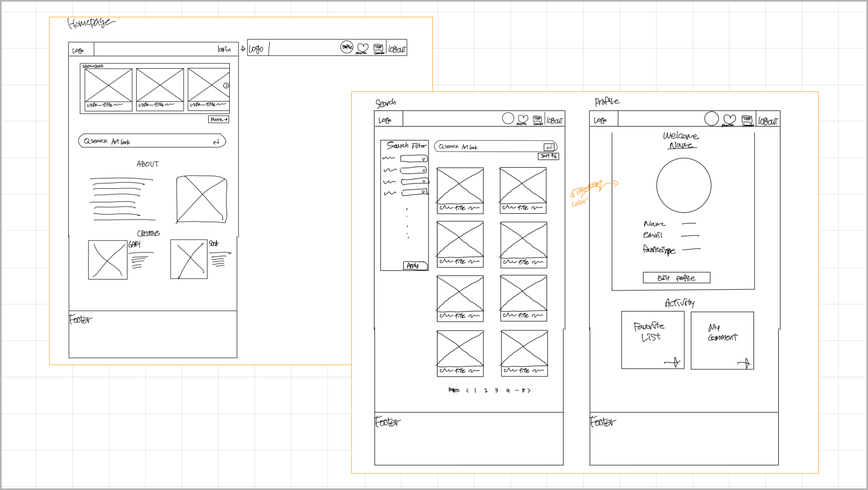Click the Profile circle icon in homepage logged-in header

pyautogui.click(x=347, y=47)
